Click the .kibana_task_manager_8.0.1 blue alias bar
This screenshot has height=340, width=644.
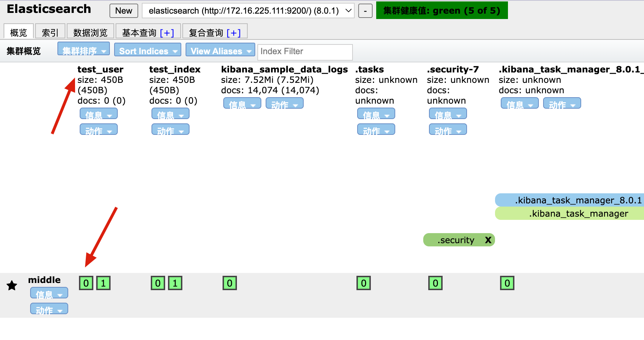[569, 200]
